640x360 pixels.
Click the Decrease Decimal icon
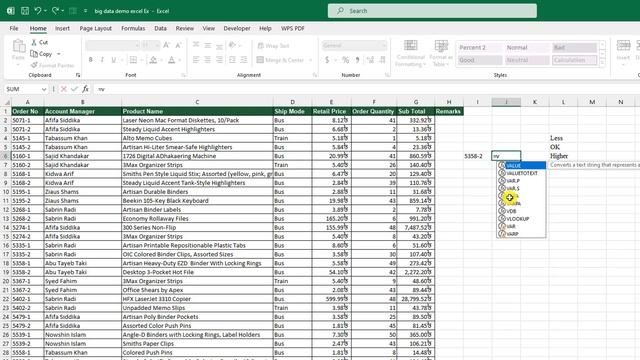click(382, 60)
